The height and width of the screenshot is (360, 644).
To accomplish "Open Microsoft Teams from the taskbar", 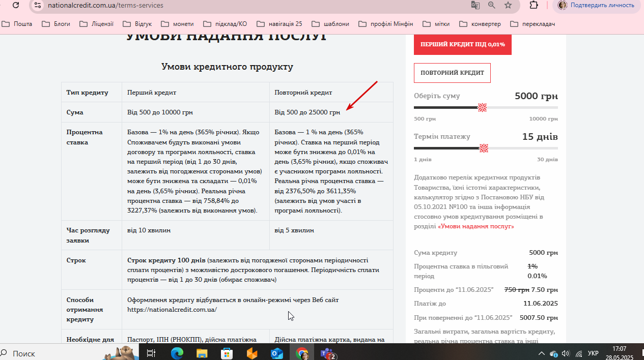I will [x=327, y=353].
